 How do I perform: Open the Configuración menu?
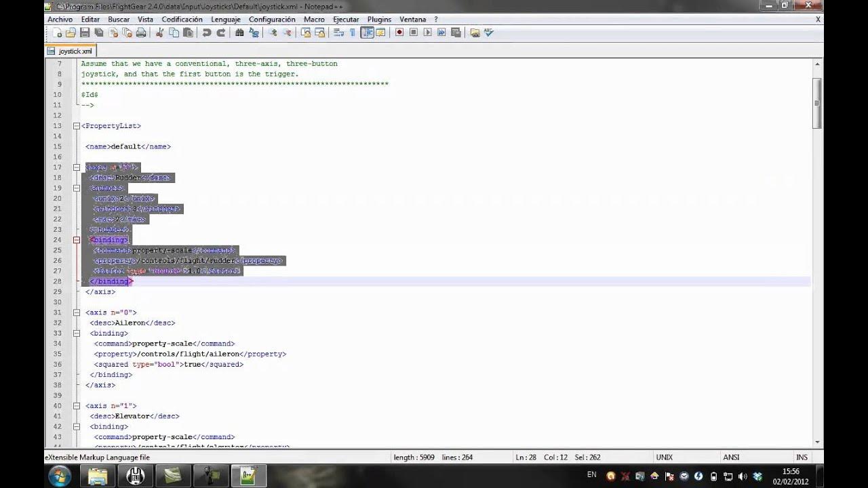(x=272, y=20)
